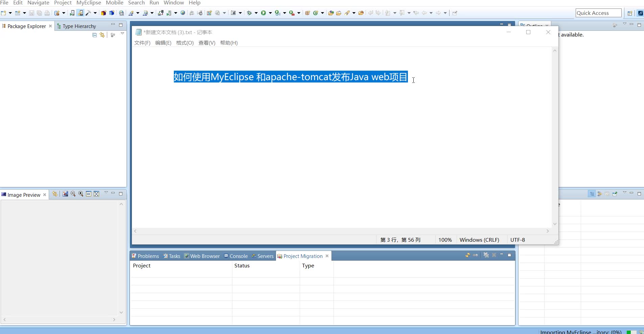Start a Debug session using the bug icon
644x334 pixels.
250,13
